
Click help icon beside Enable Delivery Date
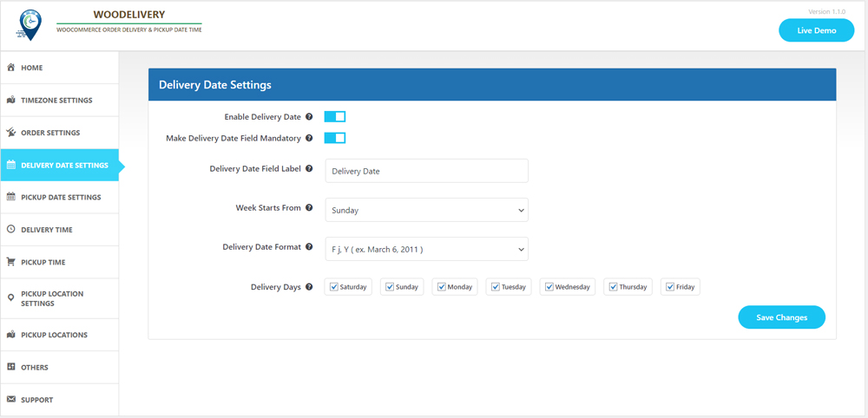(x=309, y=116)
